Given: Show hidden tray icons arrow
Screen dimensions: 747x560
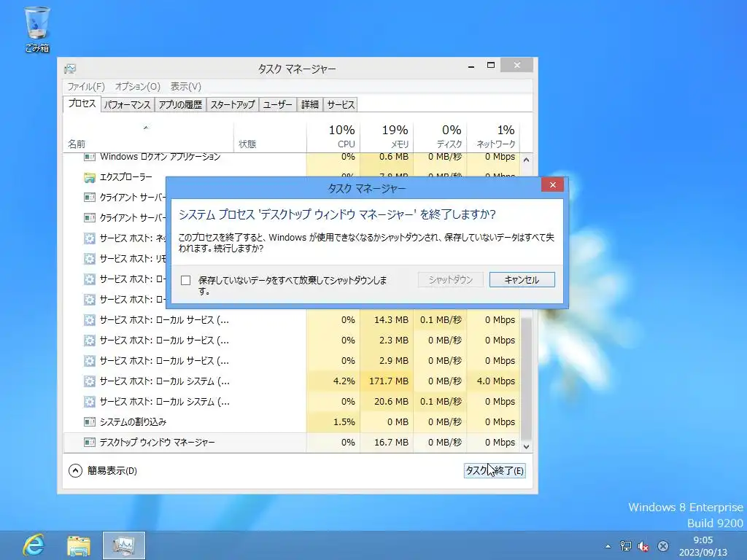Looking at the screenshot, I should (x=608, y=546).
